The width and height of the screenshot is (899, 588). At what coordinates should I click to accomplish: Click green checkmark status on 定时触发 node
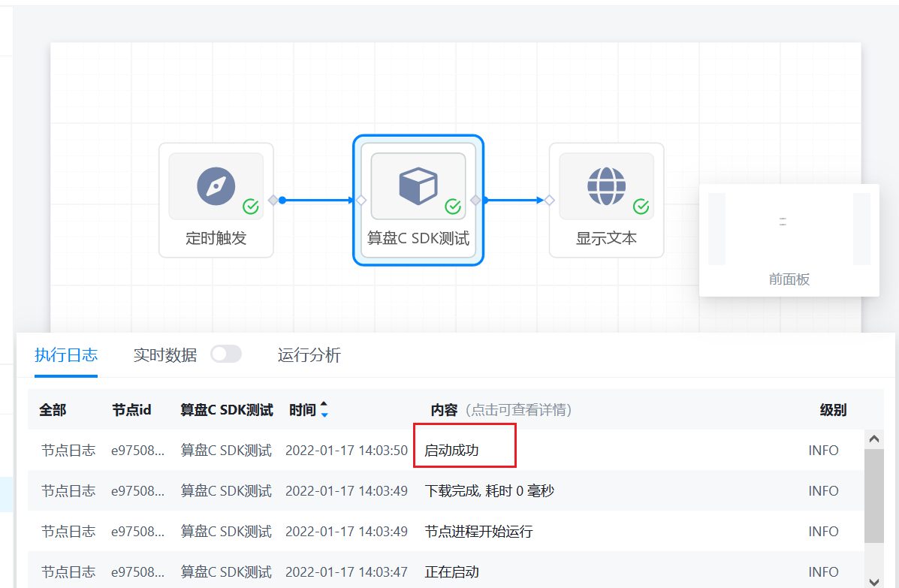pos(251,207)
